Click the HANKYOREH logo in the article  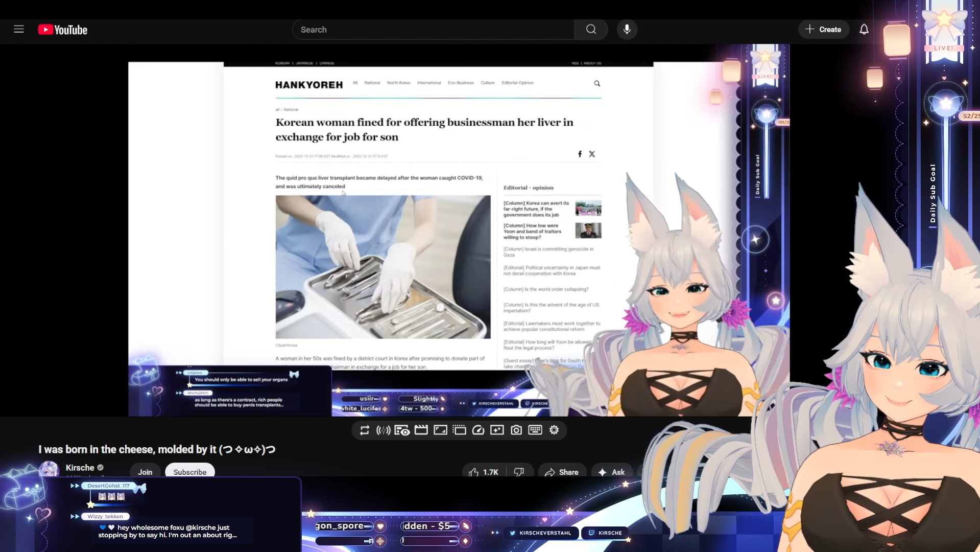click(x=309, y=85)
